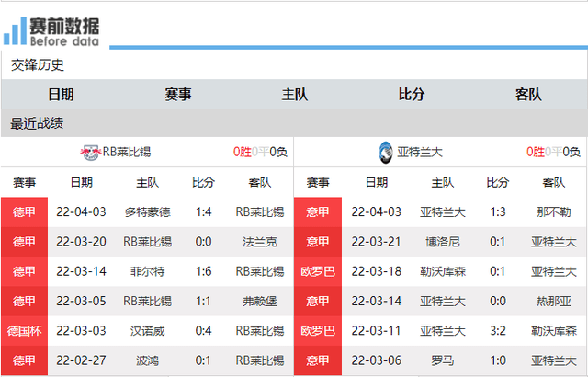The image size is (588, 377).
Task: Click the 0:1 score of the 波鸿 match
Action: 204,360
